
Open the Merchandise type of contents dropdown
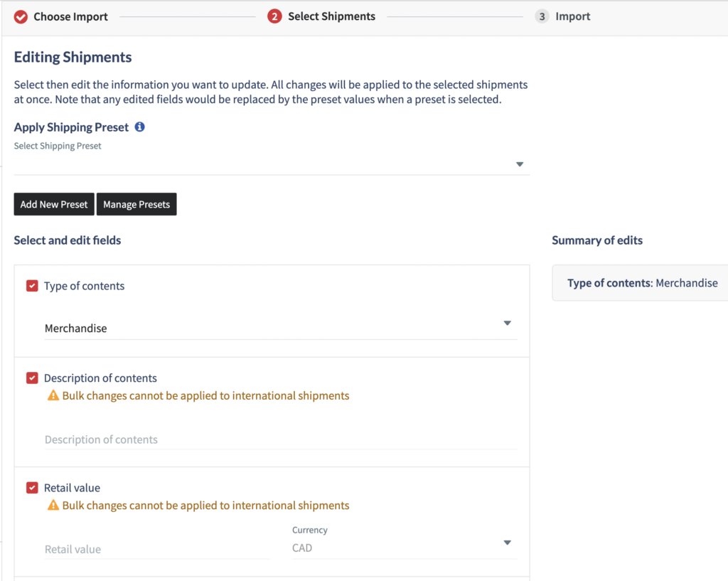pos(281,328)
